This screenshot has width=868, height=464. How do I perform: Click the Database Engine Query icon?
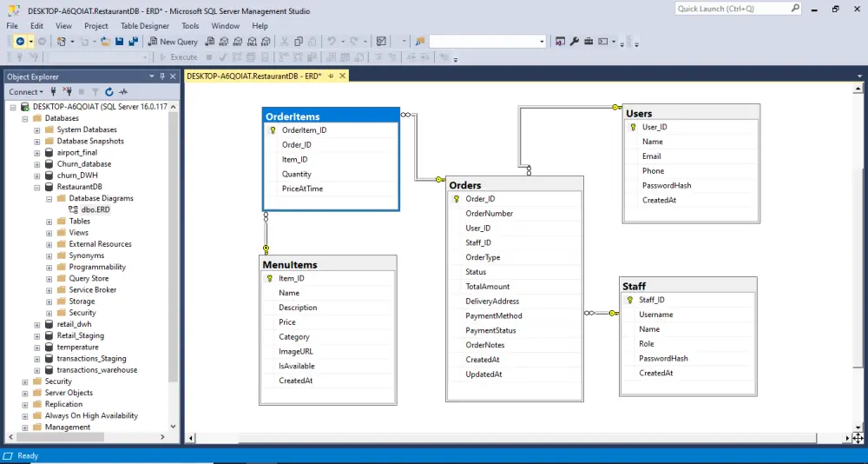tap(210, 42)
